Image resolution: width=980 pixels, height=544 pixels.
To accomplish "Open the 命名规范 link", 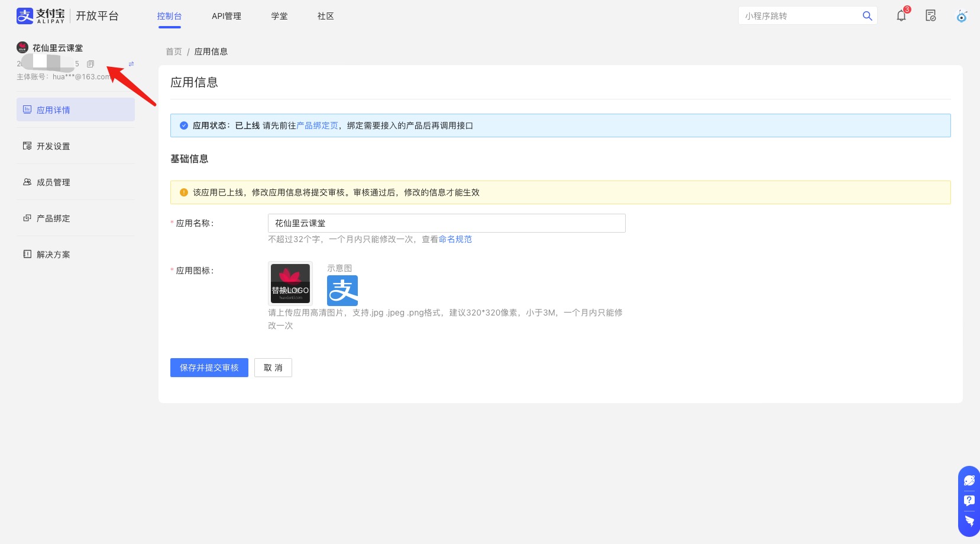I will [x=455, y=239].
